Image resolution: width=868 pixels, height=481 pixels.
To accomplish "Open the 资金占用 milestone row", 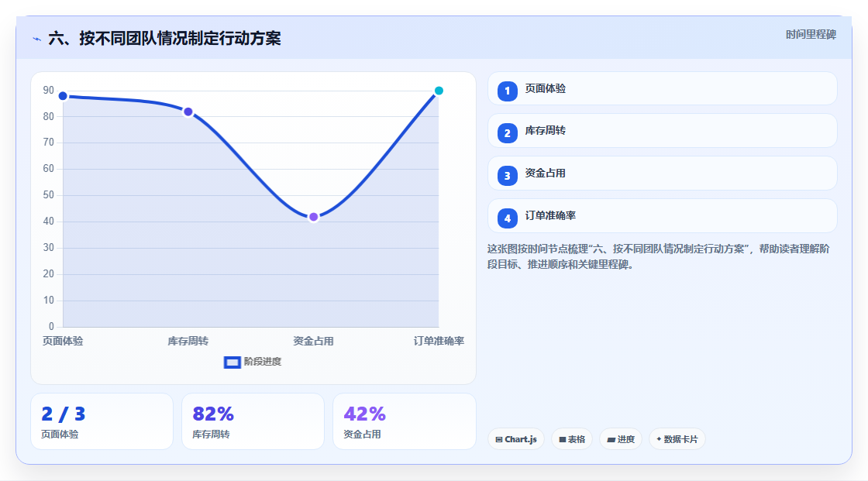I will (662, 174).
